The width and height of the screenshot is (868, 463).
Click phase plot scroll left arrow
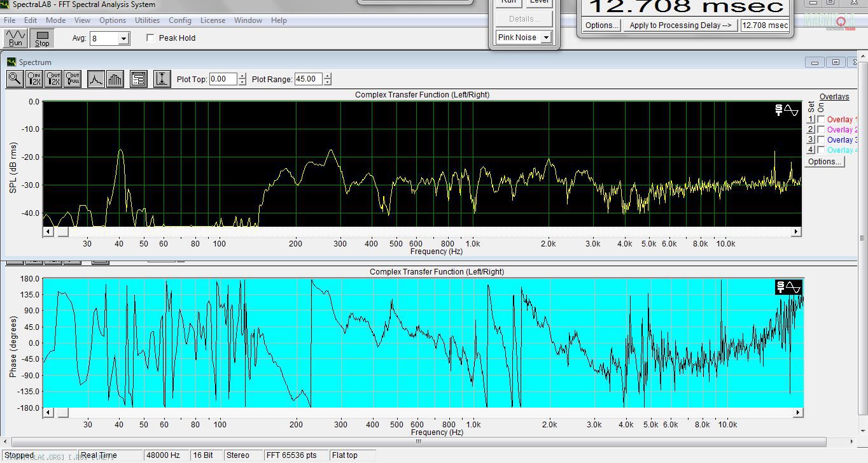pos(48,413)
